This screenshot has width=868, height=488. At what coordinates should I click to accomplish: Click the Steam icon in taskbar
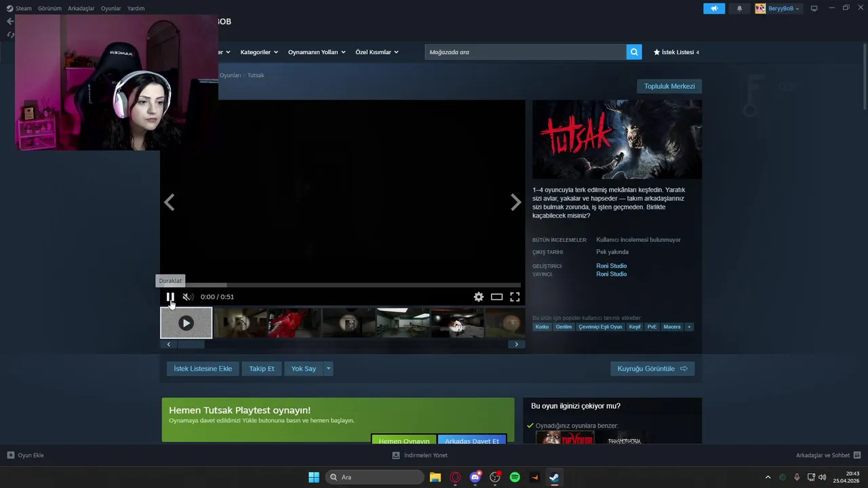pyautogui.click(x=554, y=477)
